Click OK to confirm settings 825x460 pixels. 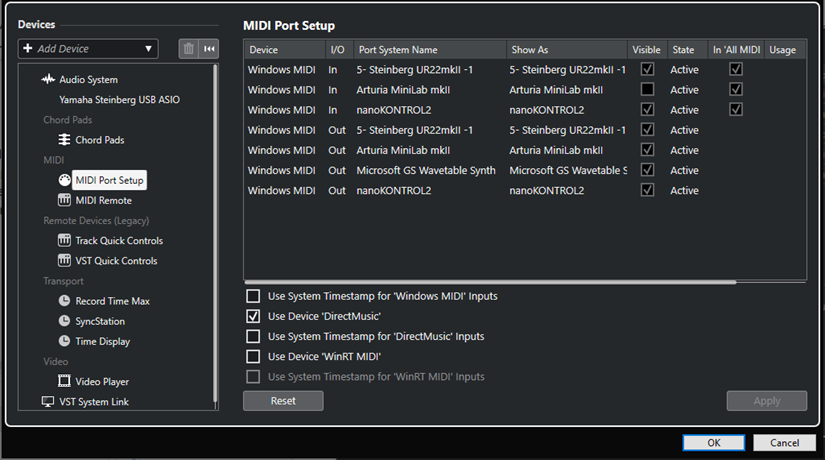click(x=713, y=442)
